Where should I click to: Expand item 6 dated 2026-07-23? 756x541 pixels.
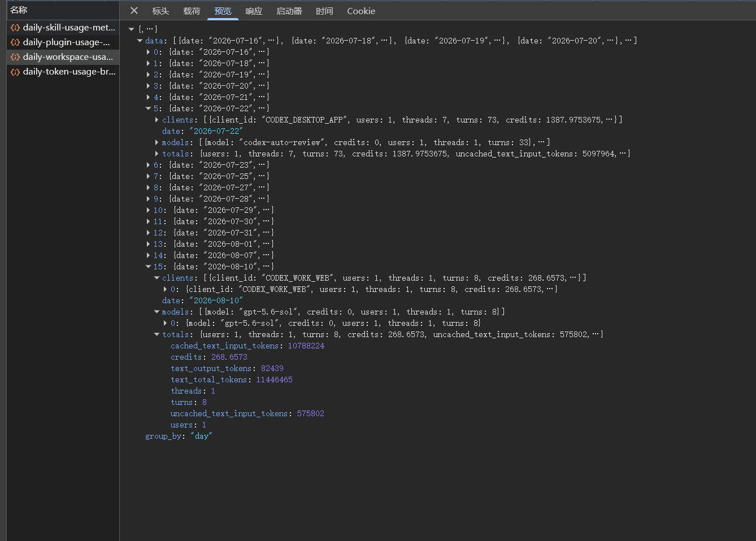[149, 165]
